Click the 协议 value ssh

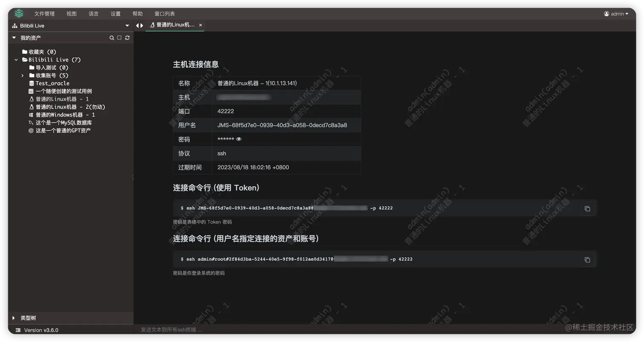[221, 153]
